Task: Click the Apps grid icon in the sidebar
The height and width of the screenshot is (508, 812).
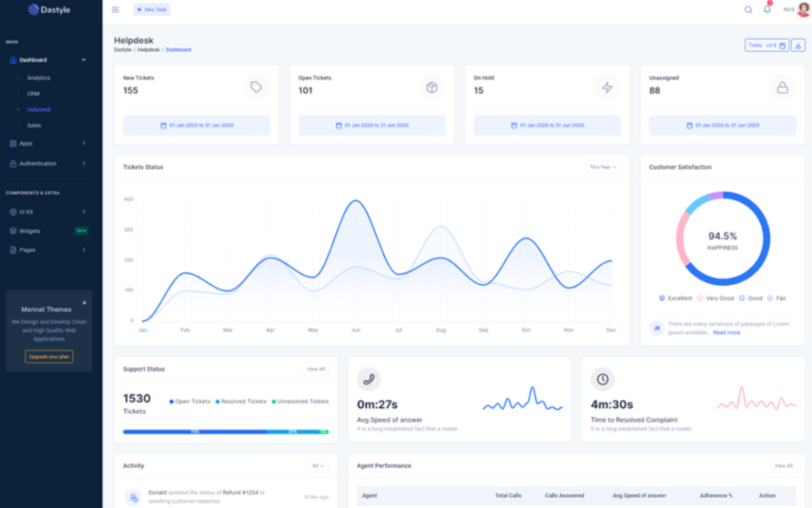Action: [13, 144]
